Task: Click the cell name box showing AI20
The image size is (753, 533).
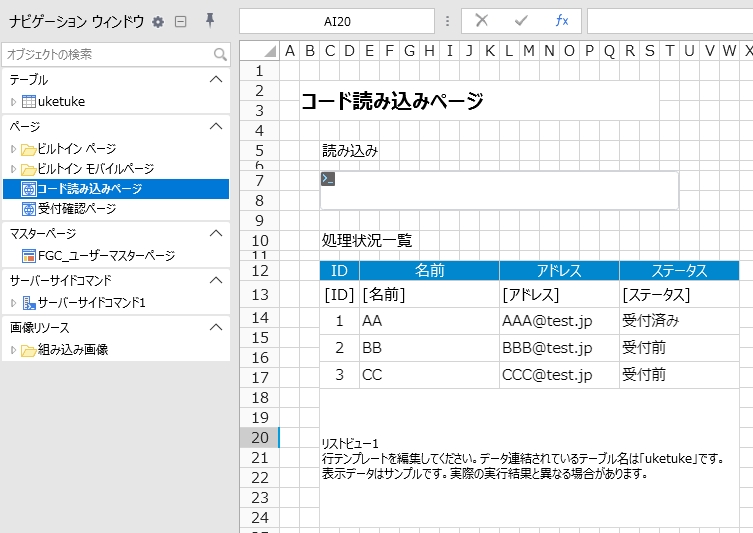Action: (337, 21)
